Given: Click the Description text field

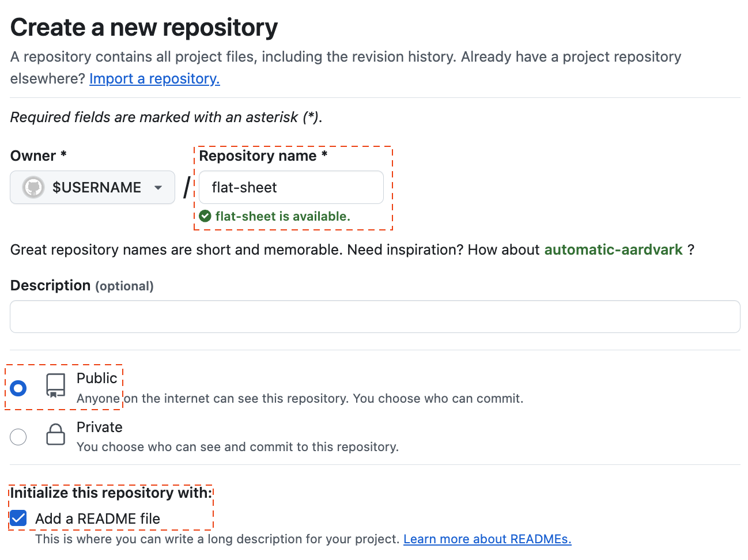Looking at the screenshot, I should (375, 316).
